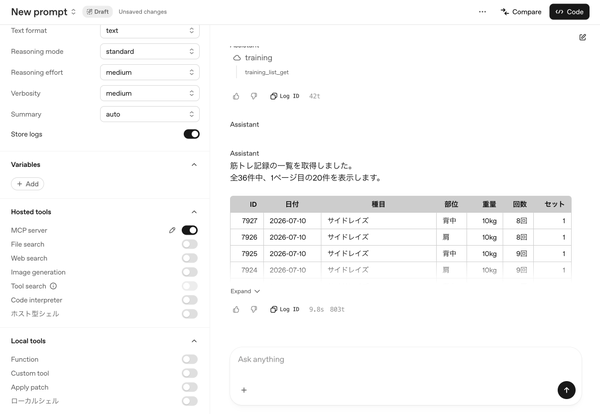Click the Compare button
This screenshot has height=414, width=600.
[521, 12]
